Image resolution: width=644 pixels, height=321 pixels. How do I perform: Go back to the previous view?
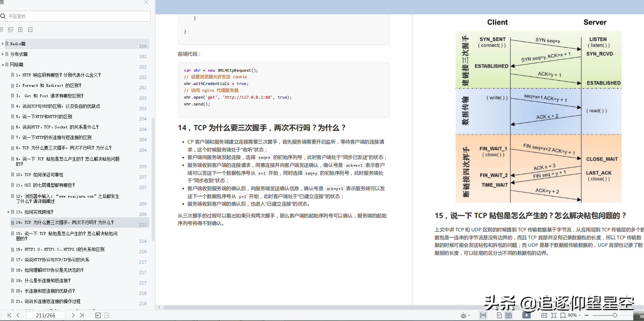pyautogui.click(x=98, y=315)
